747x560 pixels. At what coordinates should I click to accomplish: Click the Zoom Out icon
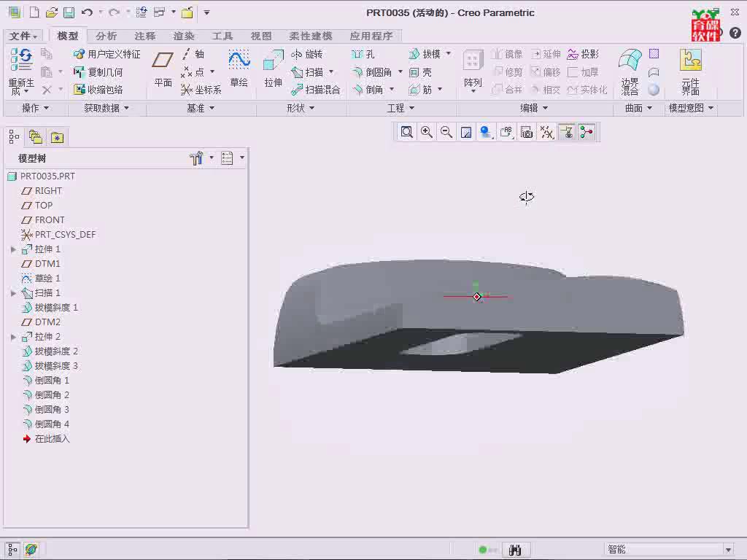[x=446, y=132]
